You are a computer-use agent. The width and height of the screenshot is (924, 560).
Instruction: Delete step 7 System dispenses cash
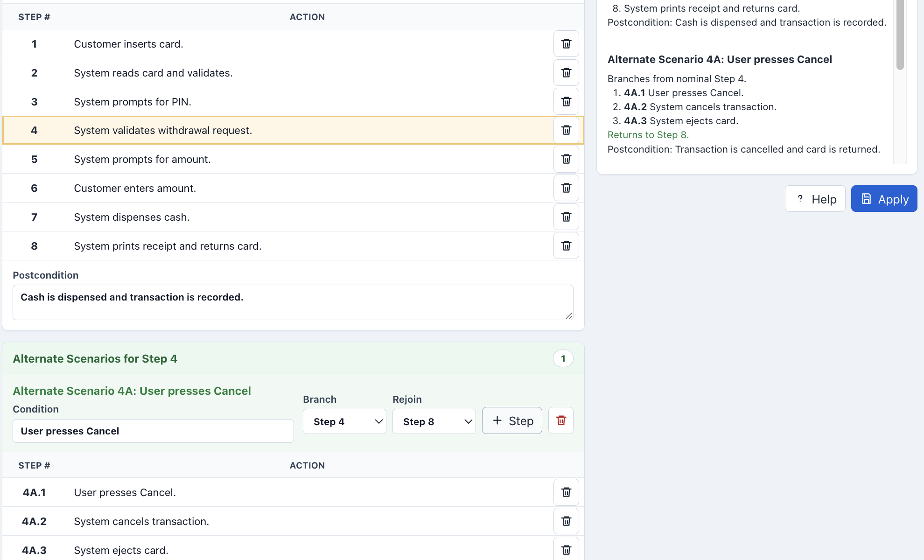(x=566, y=217)
